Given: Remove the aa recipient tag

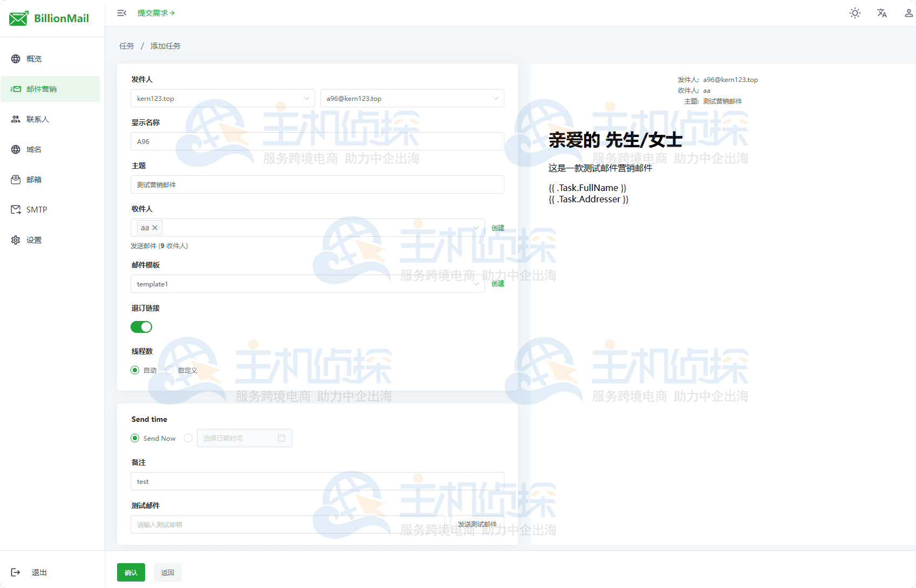Looking at the screenshot, I should tap(155, 227).
